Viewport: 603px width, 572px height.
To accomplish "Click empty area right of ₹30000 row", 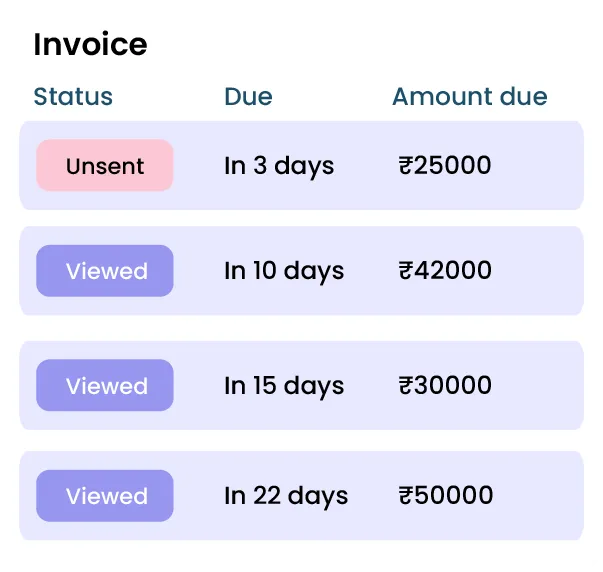I will (x=540, y=386).
